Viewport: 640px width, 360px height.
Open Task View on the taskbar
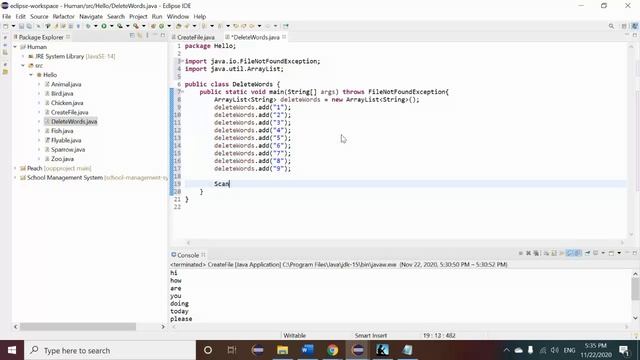tap(232, 350)
